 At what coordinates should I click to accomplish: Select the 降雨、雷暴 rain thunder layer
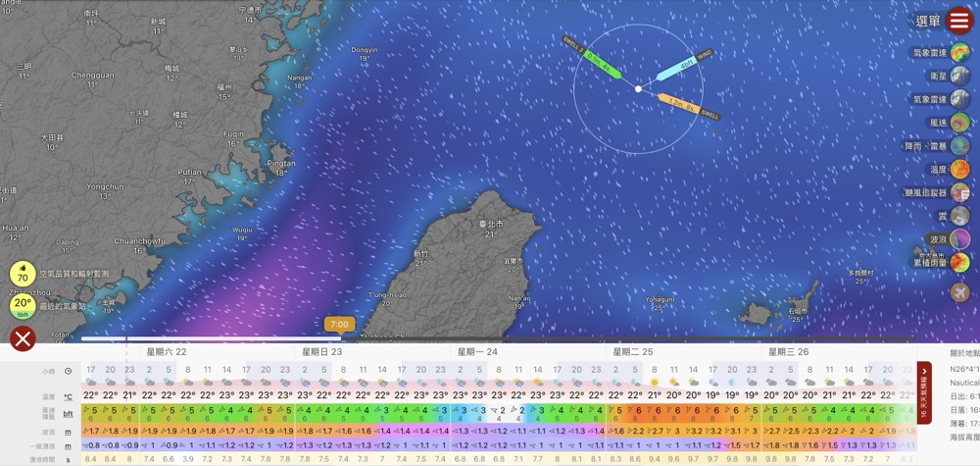click(959, 146)
